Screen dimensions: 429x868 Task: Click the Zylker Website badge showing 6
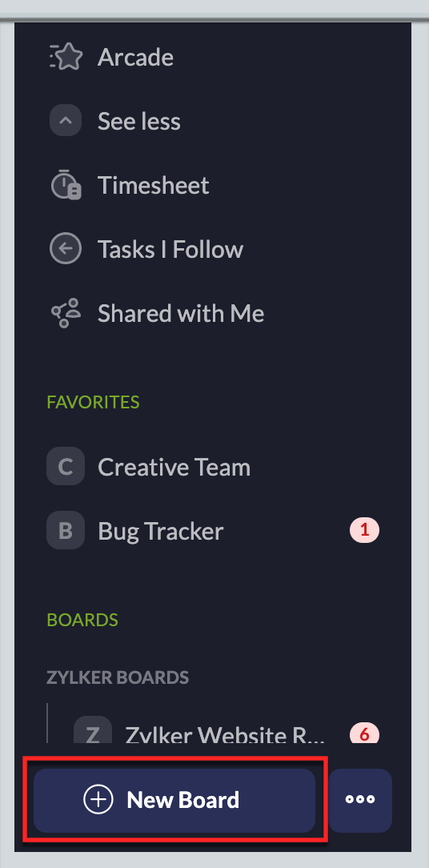click(364, 734)
